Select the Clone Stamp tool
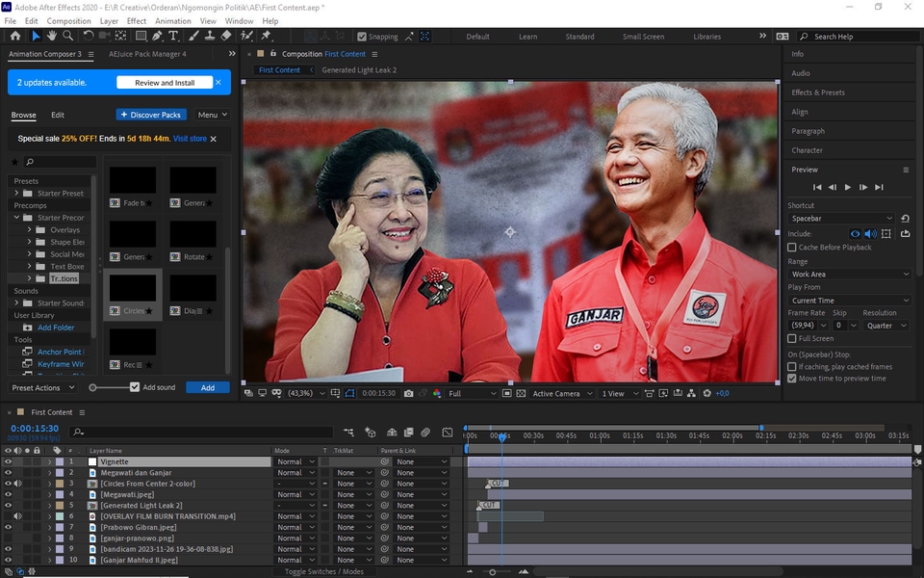This screenshot has width=924, height=578. (210, 37)
